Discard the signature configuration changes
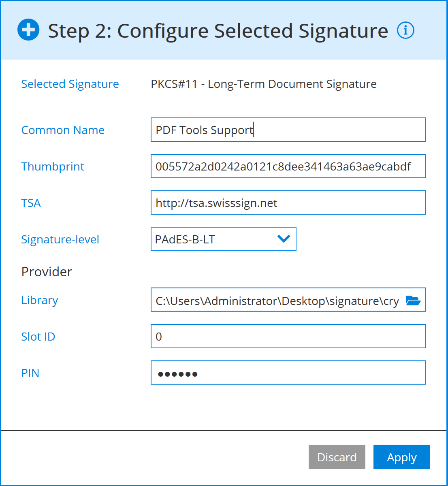This screenshot has height=486, width=448. [337, 457]
